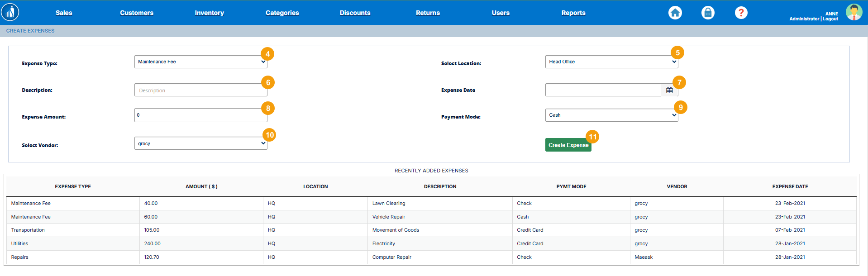The height and width of the screenshot is (276, 868).
Task: Expand the Expense Type dropdown
Action: click(x=200, y=62)
